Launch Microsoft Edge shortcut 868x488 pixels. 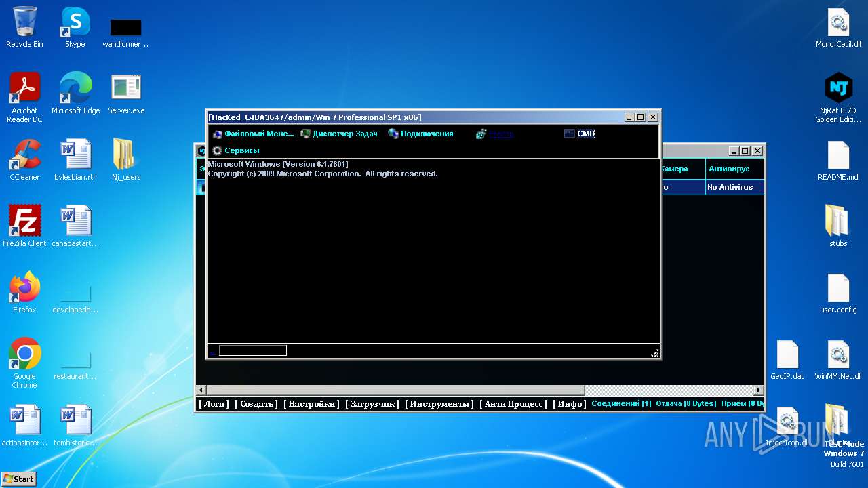point(75,94)
